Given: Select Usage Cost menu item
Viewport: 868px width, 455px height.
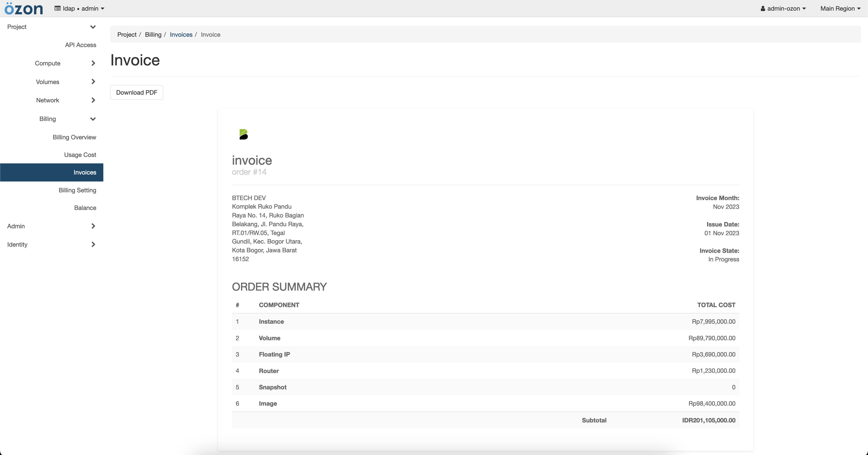Looking at the screenshot, I should pos(80,155).
